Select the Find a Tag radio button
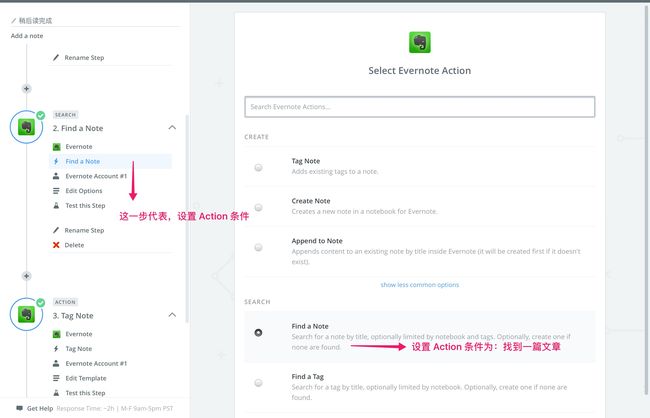The height and width of the screenshot is (418, 650). pos(258,383)
